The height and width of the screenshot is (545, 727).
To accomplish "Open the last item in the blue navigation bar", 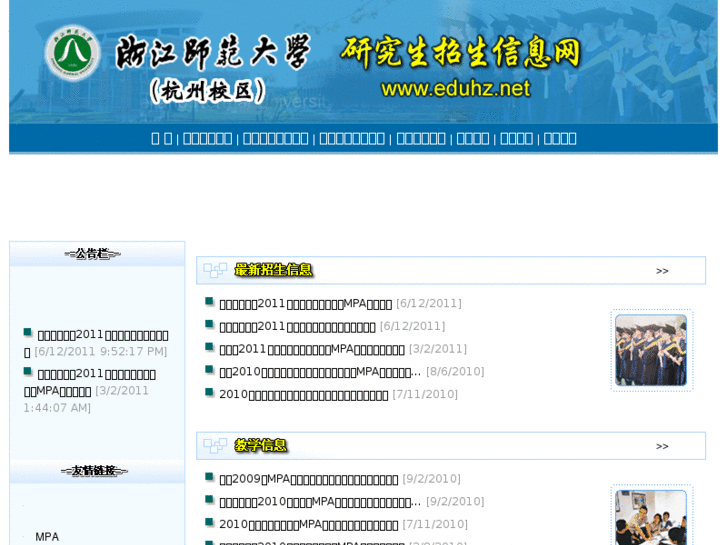I will click(560, 138).
